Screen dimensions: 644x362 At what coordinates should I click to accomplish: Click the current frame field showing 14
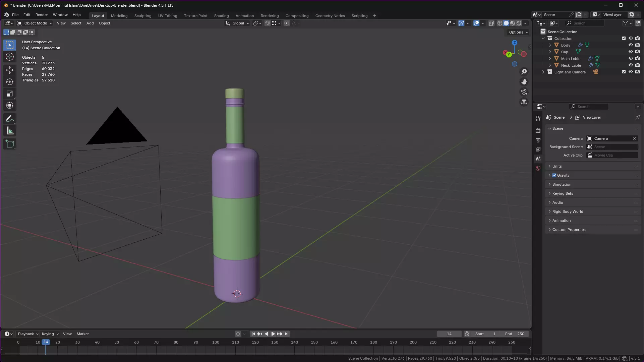(449, 334)
